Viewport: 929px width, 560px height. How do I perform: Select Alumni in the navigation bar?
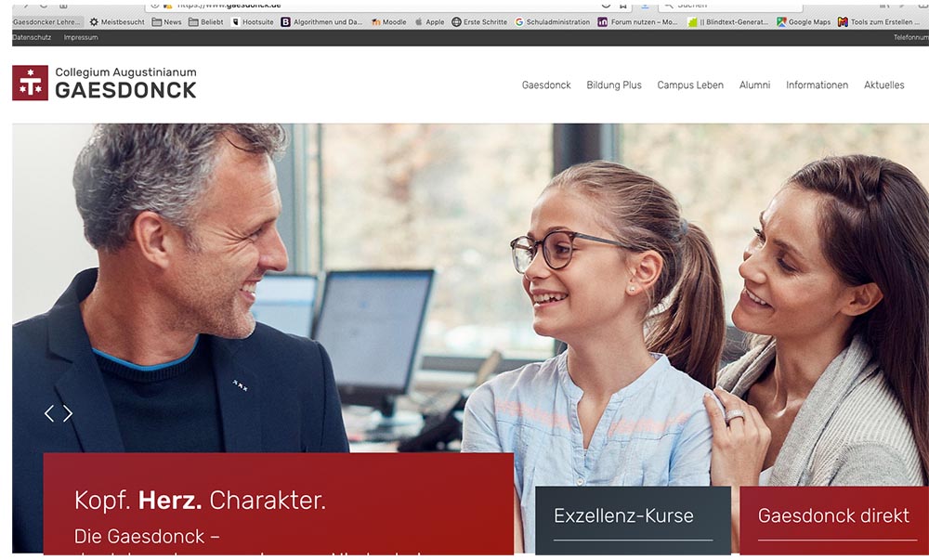point(754,85)
